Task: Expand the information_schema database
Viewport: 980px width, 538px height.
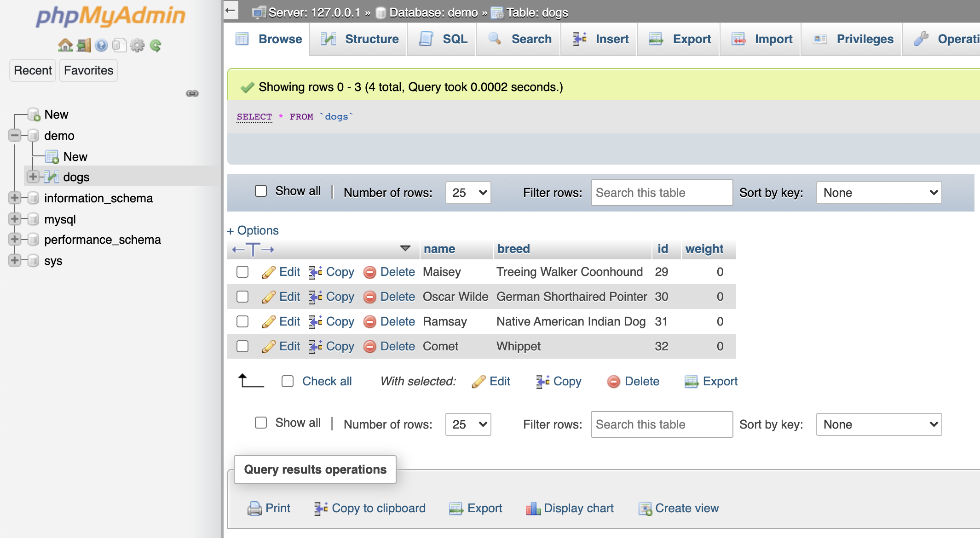Action: (15, 198)
